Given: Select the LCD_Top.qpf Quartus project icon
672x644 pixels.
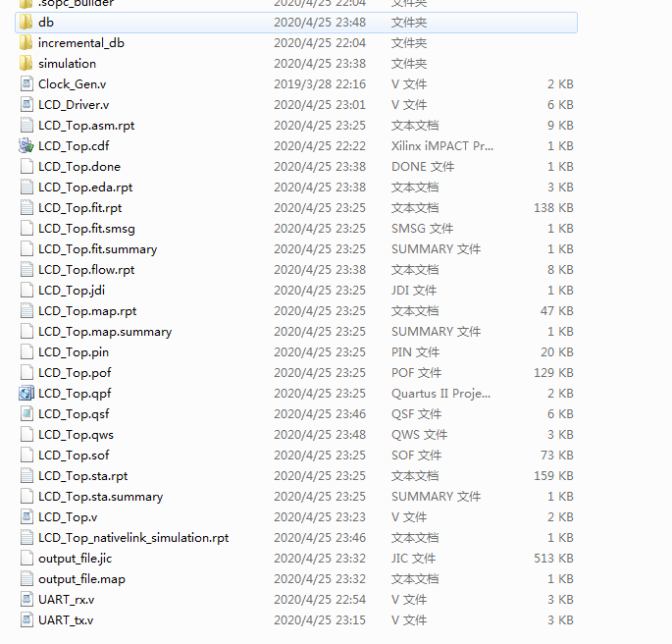Looking at the screenshot, I should tap(26, 393).
